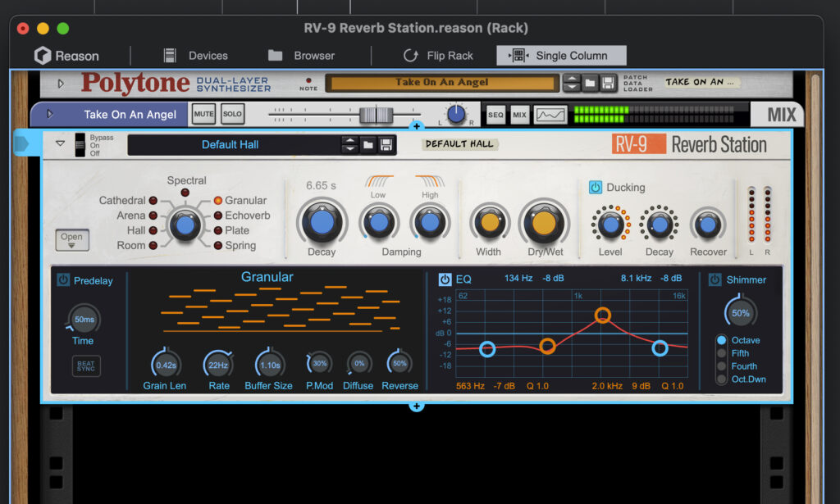Click the Dry/Wet knob

544,223
